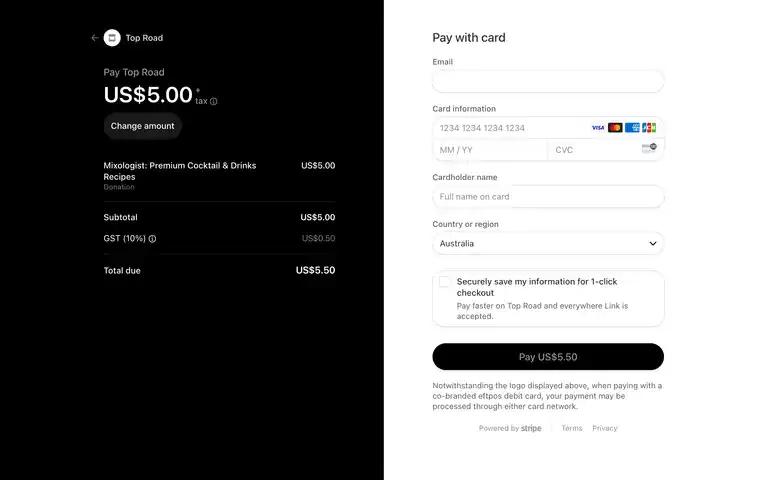
Task: Click the Powered by Stripe link
Action: (x=510, y=428)
